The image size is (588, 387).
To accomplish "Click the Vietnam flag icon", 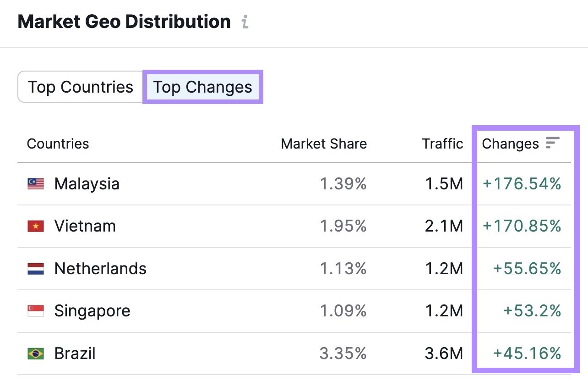I will [37, 226].
